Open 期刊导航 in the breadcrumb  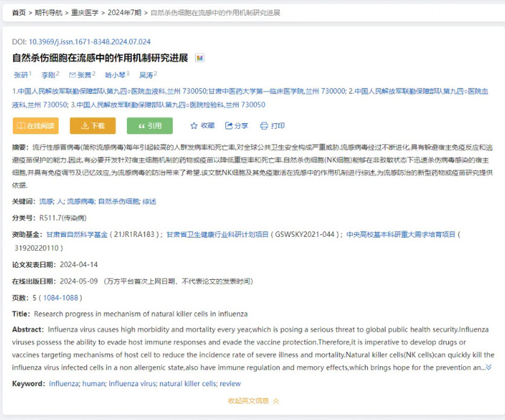[49, 13]
